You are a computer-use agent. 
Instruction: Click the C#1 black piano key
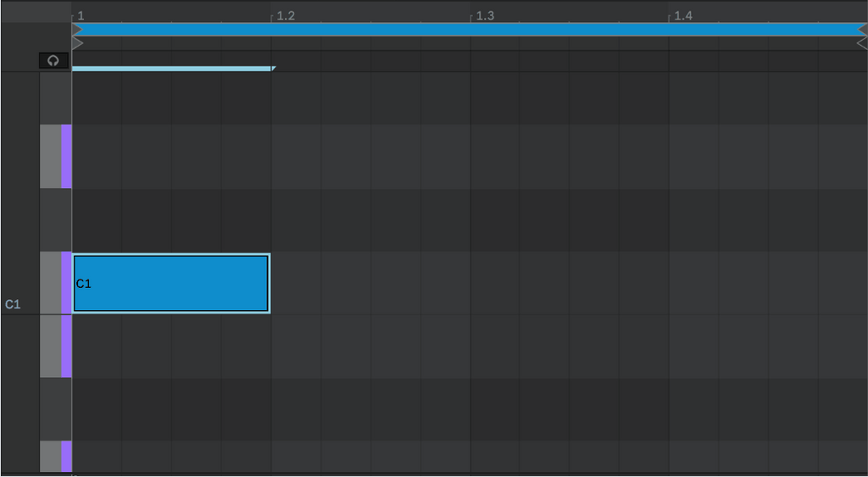pyautogui.click(x=56, y=220)
